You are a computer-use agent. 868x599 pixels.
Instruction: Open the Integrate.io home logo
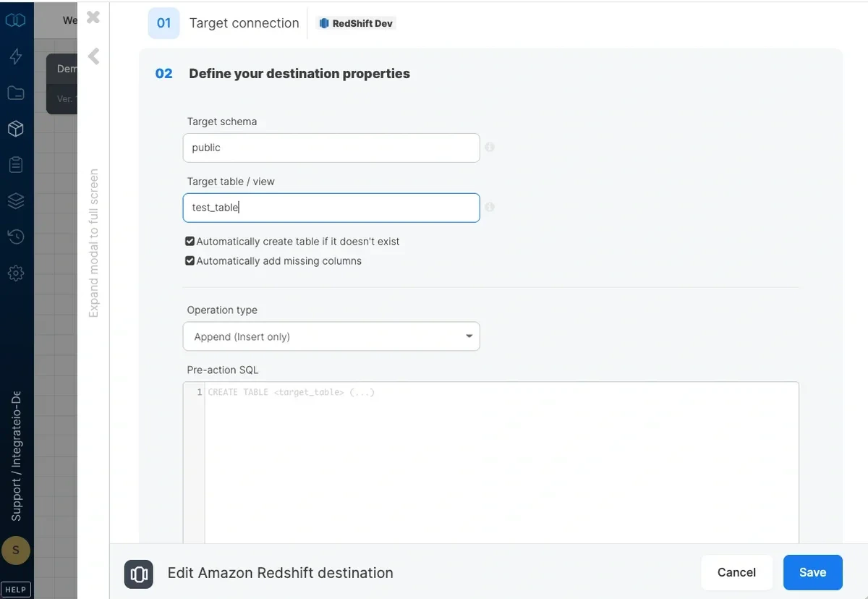tap(16, 20)
